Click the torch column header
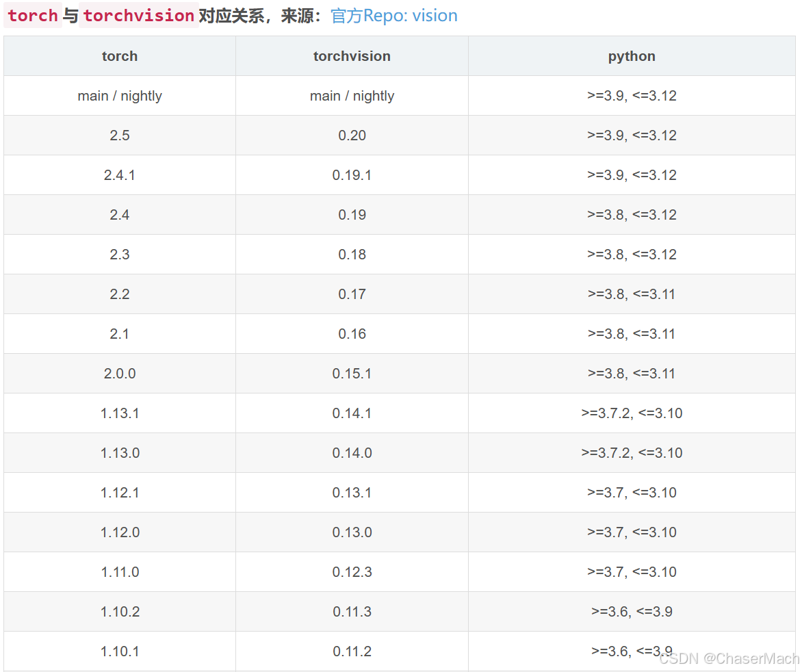The height and width of the screenshot is (672, 802). point(120,56)
